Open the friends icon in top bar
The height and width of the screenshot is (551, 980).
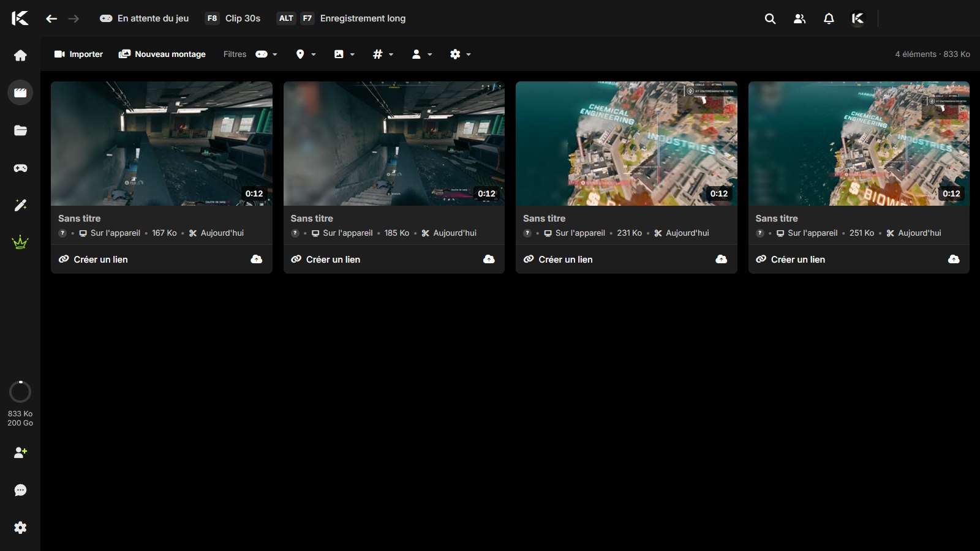click(799, 19)
